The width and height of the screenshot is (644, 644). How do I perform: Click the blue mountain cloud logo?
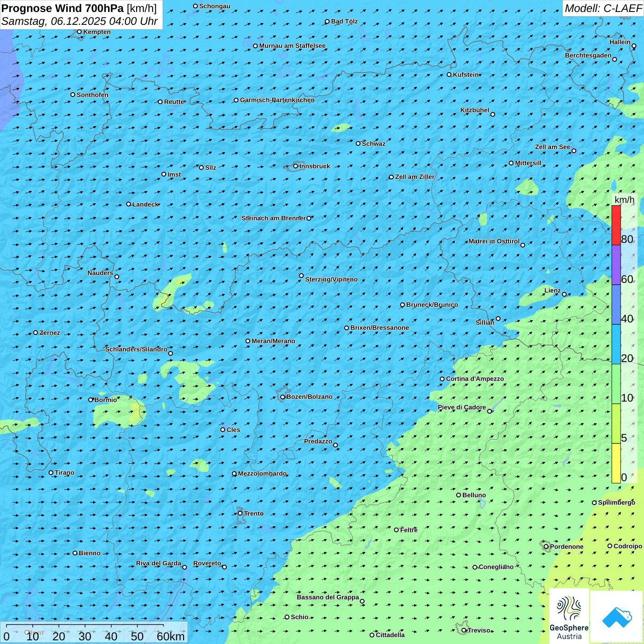coord(616,617)
